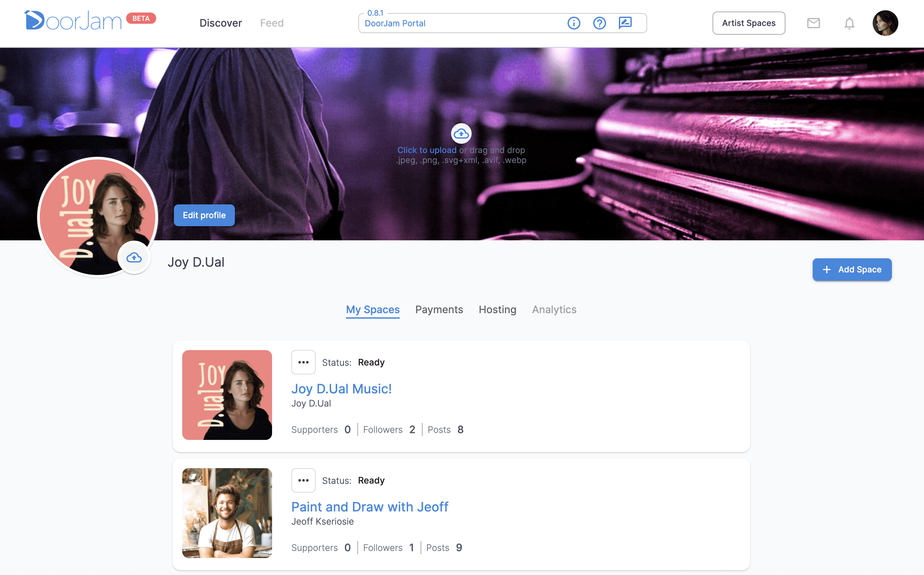Click the DoorJam logo
This screenshot has height=575, width=924.
point(73,21)
